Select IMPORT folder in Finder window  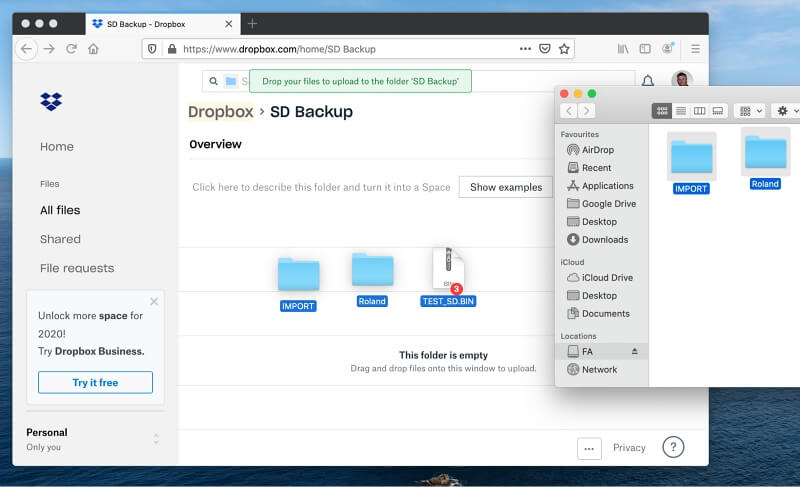(x=691, y=163)
